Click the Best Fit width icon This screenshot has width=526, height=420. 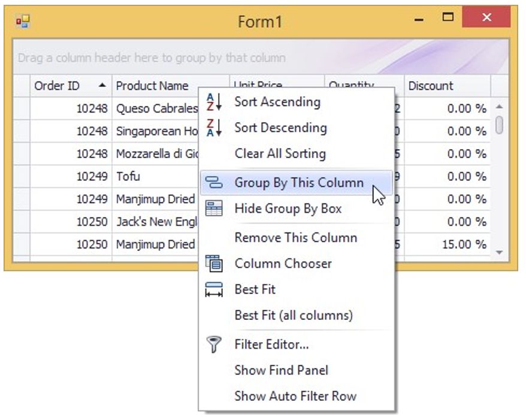[214, 289]
